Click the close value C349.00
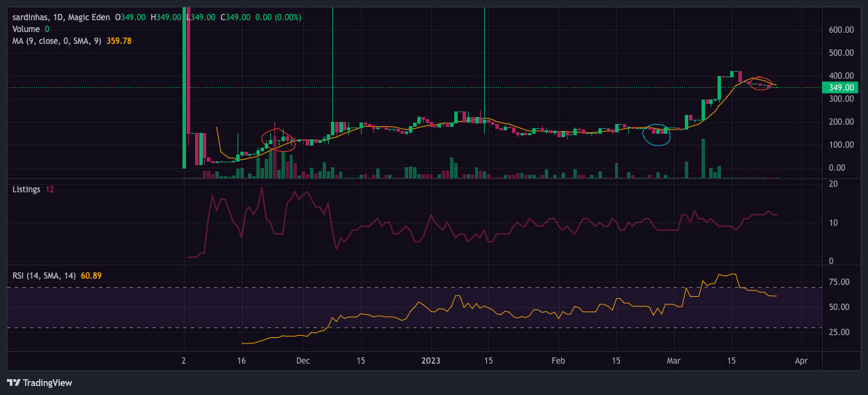This screenshot has width=868, height=395. point(235,17)
